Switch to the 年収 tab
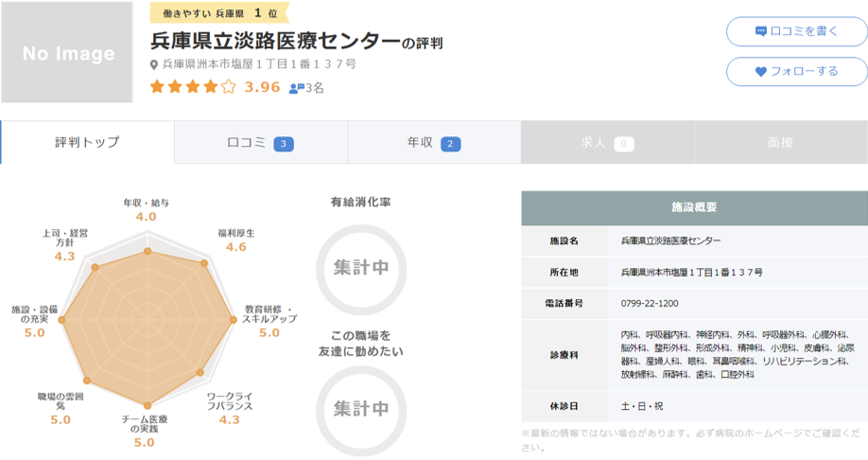This screenshot has height=460, width=868. click(434, 142)
